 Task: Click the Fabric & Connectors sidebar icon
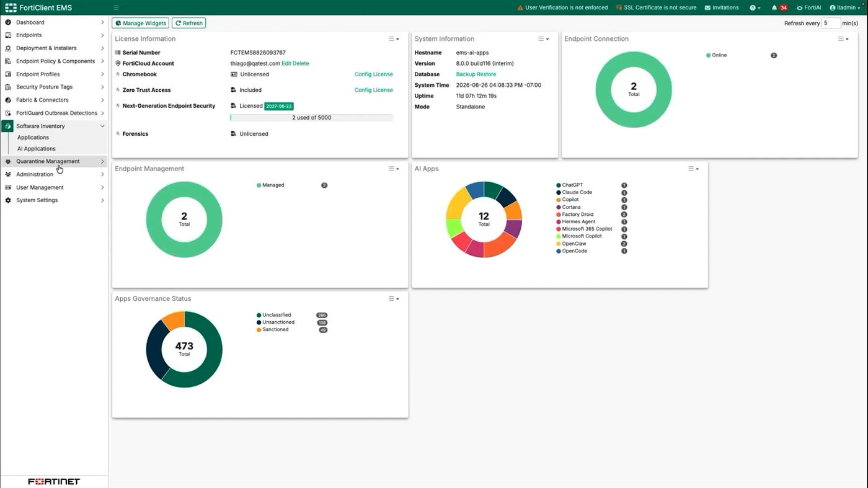[x=8, y=100]
